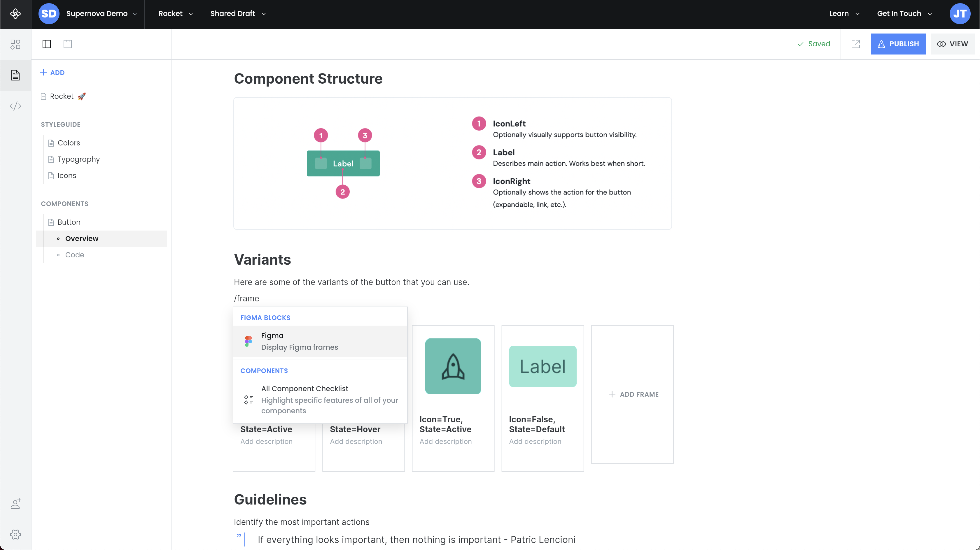Click the JT user avatar
Viewport: 980px width, 550px height.
pyautogui.click(x=960, y=14)
